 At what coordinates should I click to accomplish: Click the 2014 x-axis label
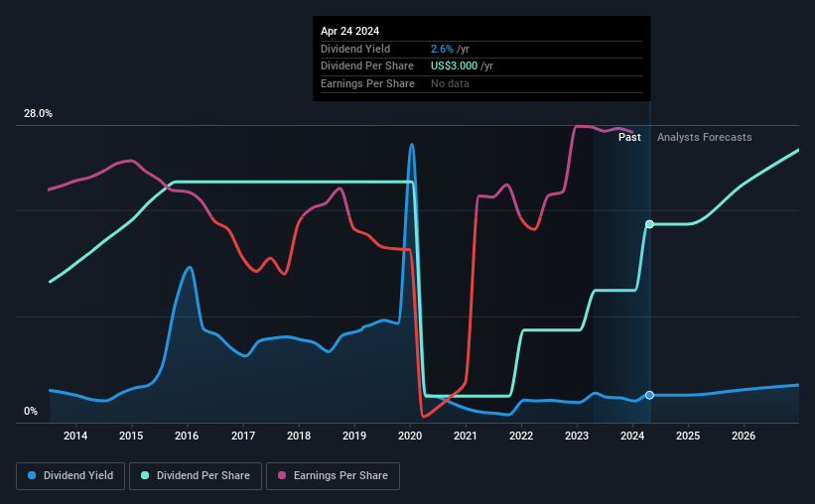[75, 436]
